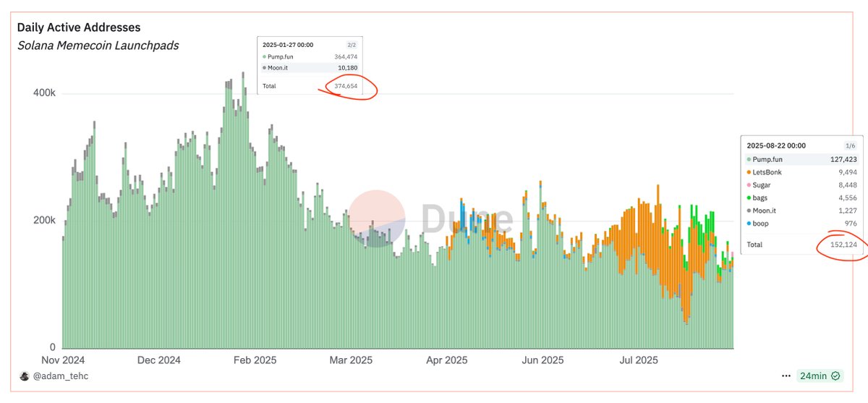Click the boop value 976
Viewport: 868px width, 403px height.
[x=851, y=224]
